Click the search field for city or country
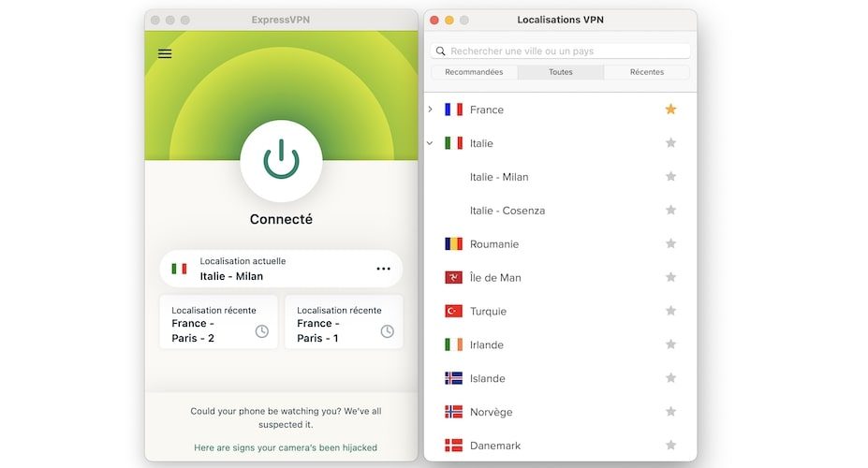 [560, 51]
